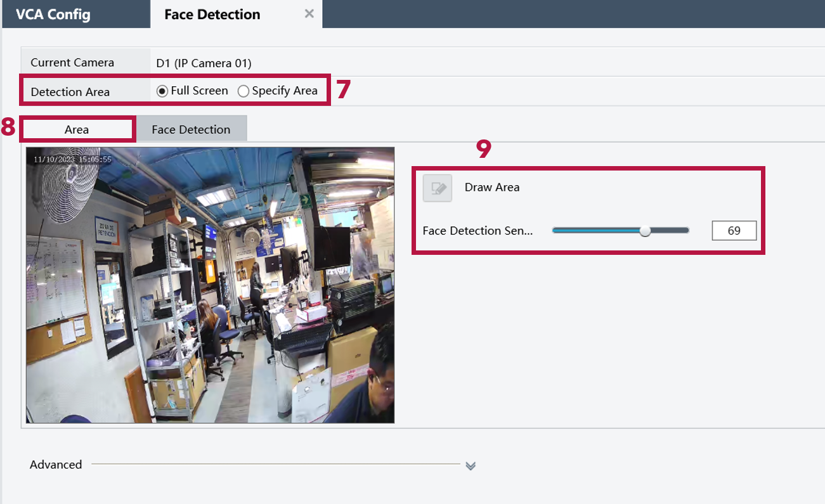825x504 pixels.
Task: Click the sensitivity value field showing 69
Action: (x=734, y=231)
